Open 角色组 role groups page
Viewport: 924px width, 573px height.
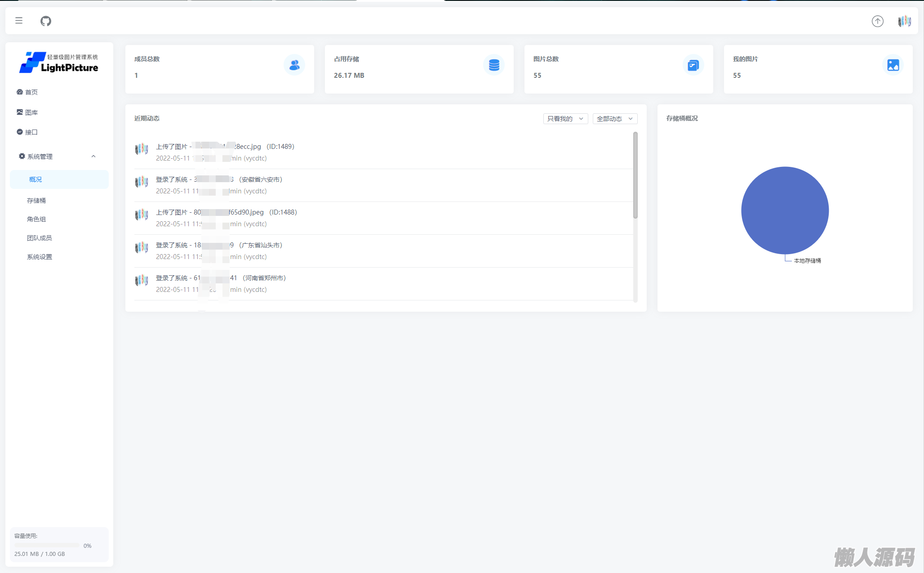[36, 219]
